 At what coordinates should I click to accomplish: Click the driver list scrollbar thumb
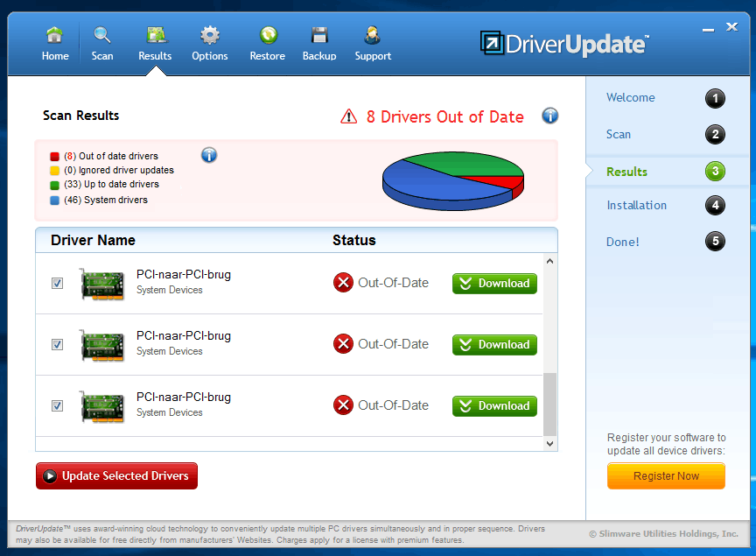[549, 404]
